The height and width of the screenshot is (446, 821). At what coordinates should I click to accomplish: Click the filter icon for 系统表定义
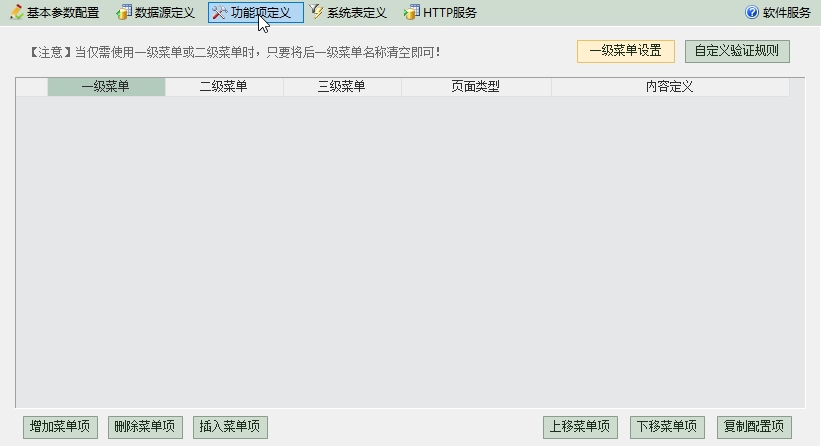point(316,12)
